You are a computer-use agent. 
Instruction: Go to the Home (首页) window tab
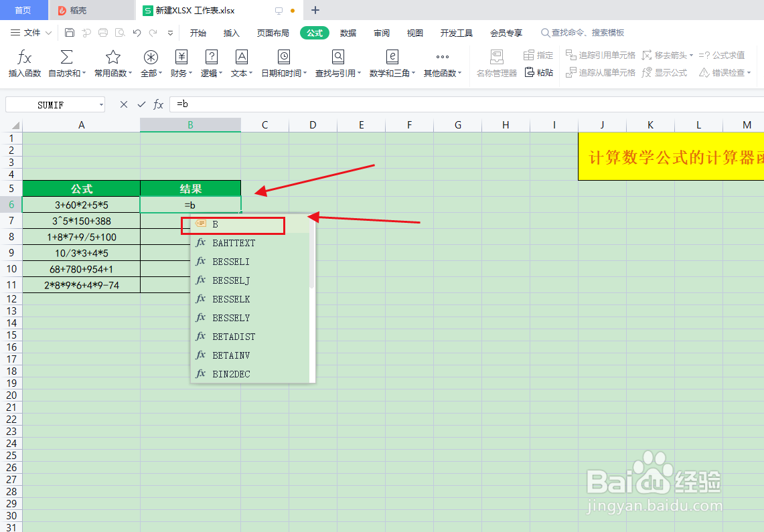click(x=23, y=10)
